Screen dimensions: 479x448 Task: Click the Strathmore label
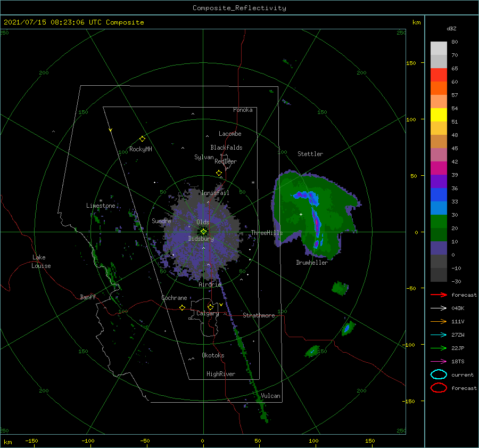259,315
